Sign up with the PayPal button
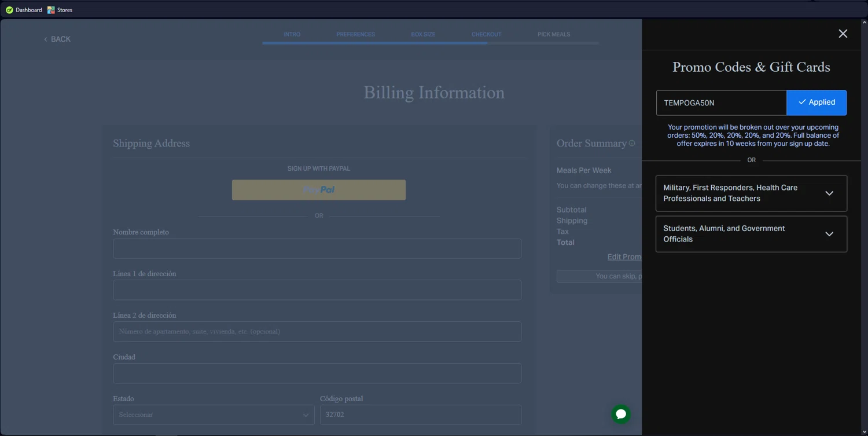Viewport: 868px width, 436px height. click(x=319, y=190)
